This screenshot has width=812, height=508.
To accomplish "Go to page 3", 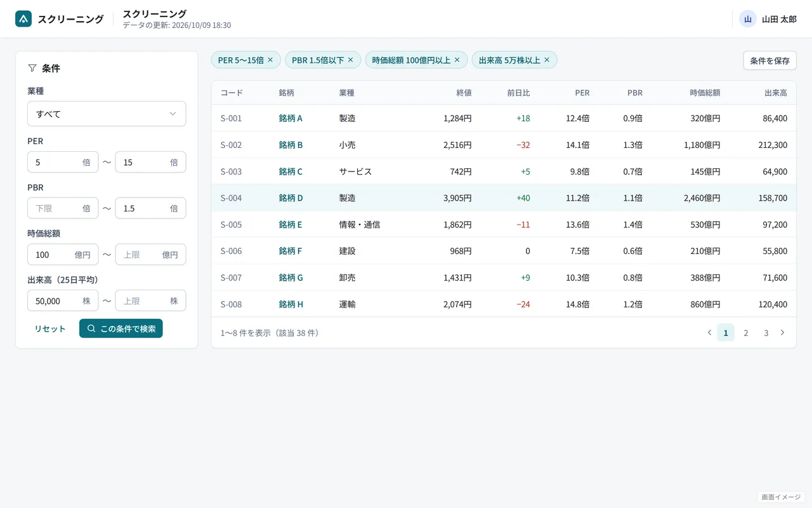I will (766, 333).
